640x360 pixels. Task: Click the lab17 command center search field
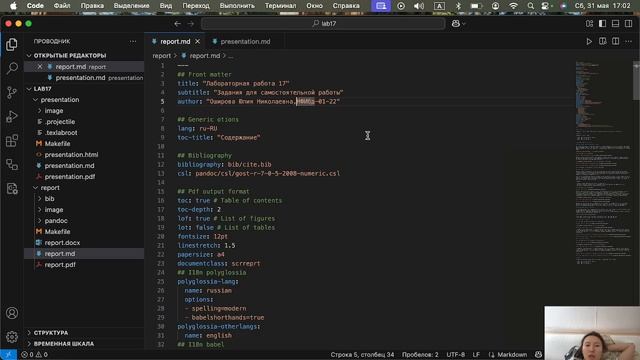[x=323, y=24]
